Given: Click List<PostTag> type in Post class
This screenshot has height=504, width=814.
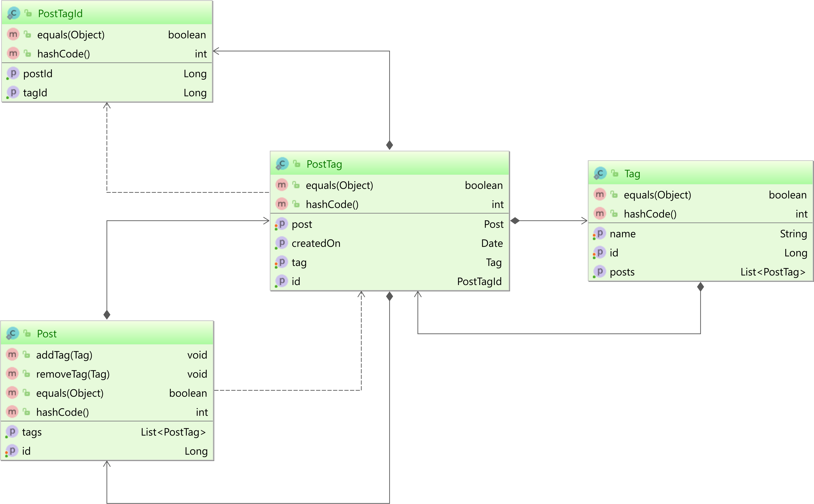Looking at the screenshot, I should 173,432.
